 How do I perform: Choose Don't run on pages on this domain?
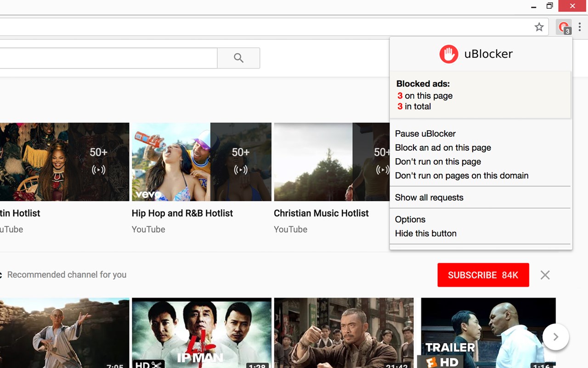462,176
